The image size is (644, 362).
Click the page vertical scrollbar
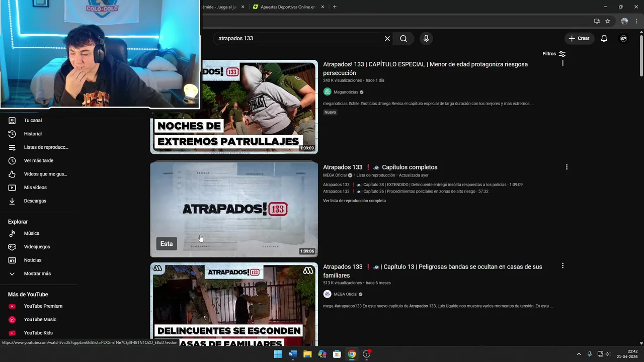point(641,55)
